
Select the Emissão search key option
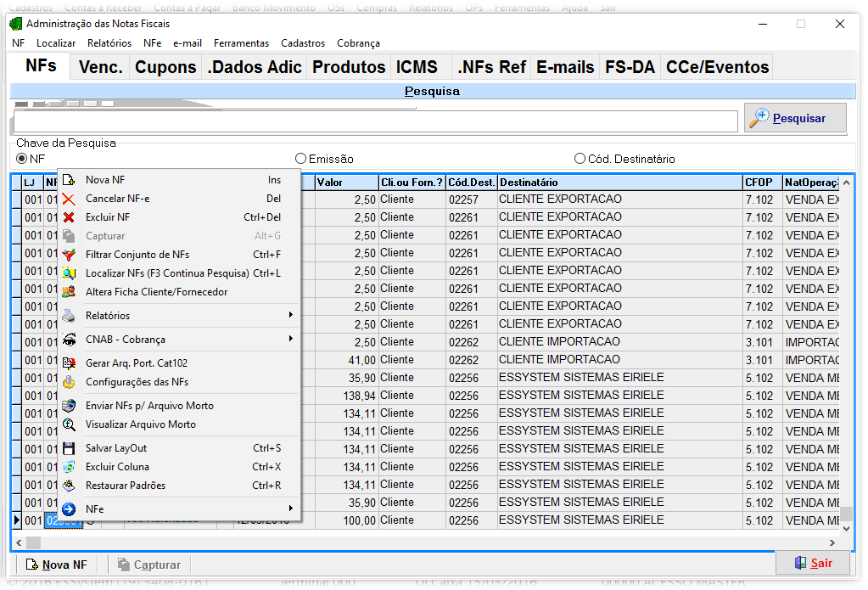(x=300, y=159)
